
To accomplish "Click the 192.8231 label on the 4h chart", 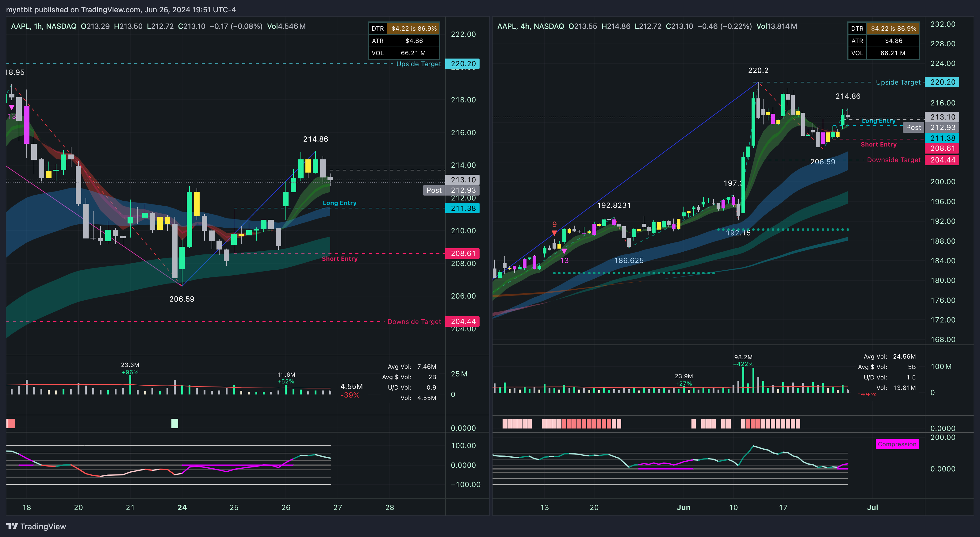I will coord(614,205).
